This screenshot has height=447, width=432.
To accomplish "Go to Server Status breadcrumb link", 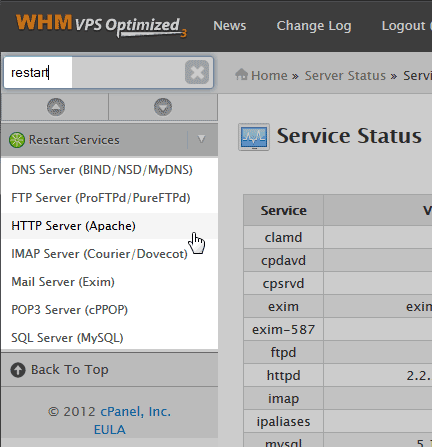I will coord(345,76).
